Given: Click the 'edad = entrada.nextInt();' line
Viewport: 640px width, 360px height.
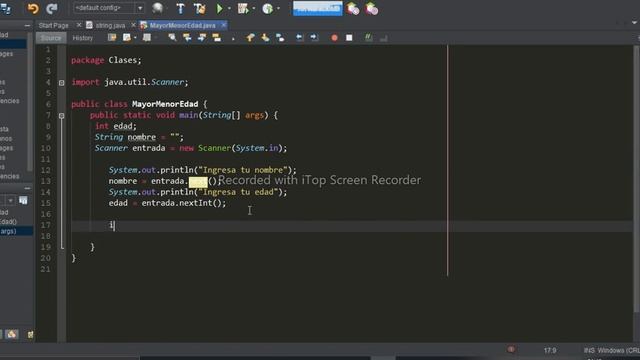Looking at the screenshot, I should (x=167, y=203).
